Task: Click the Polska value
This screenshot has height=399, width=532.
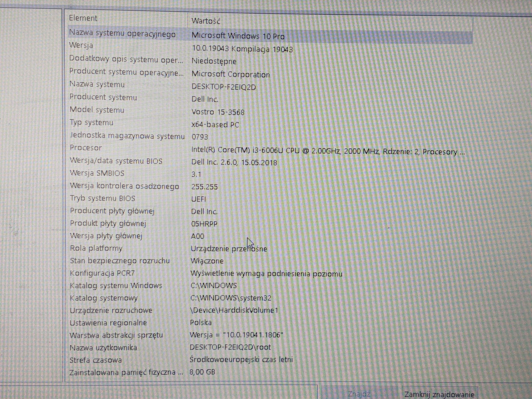Action: click(x=201, y=322)
